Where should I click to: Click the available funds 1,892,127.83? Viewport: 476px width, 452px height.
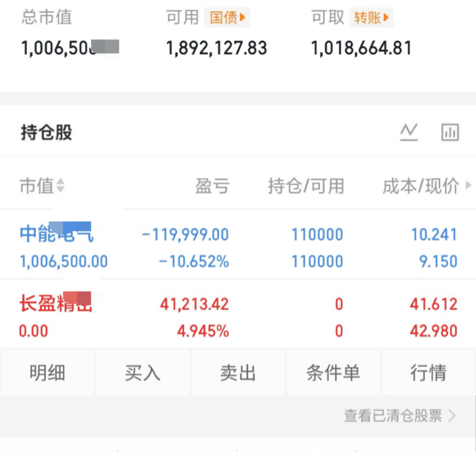[217, 48]
